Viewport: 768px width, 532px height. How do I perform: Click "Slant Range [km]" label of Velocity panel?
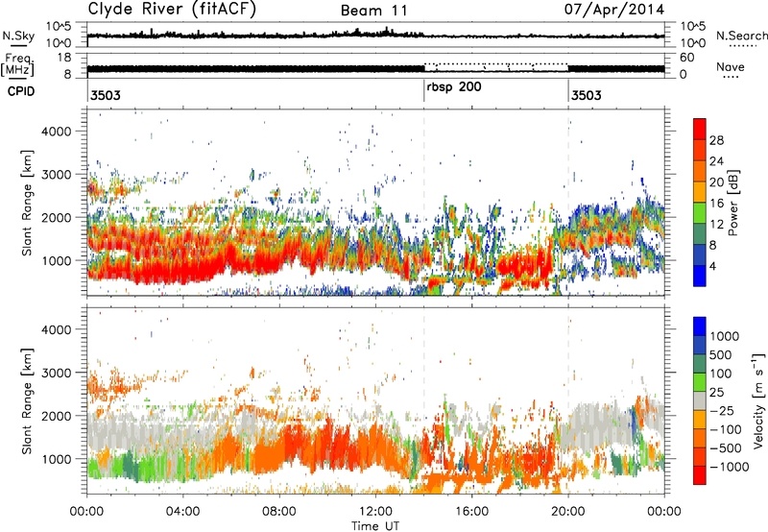(x=27, y=400)
